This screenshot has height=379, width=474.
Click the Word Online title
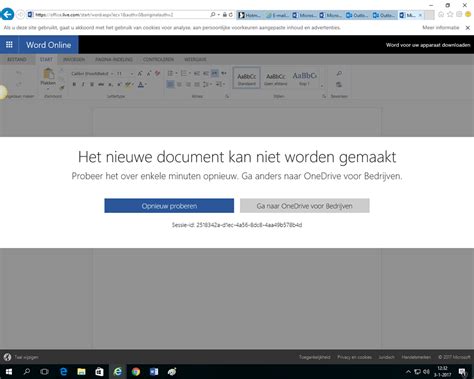49,45
